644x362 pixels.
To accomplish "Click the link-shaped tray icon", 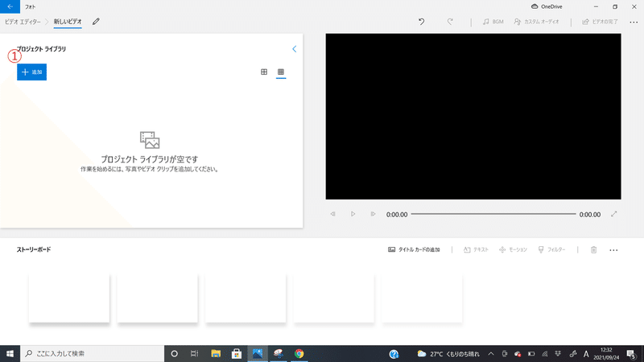I will 573,354.
